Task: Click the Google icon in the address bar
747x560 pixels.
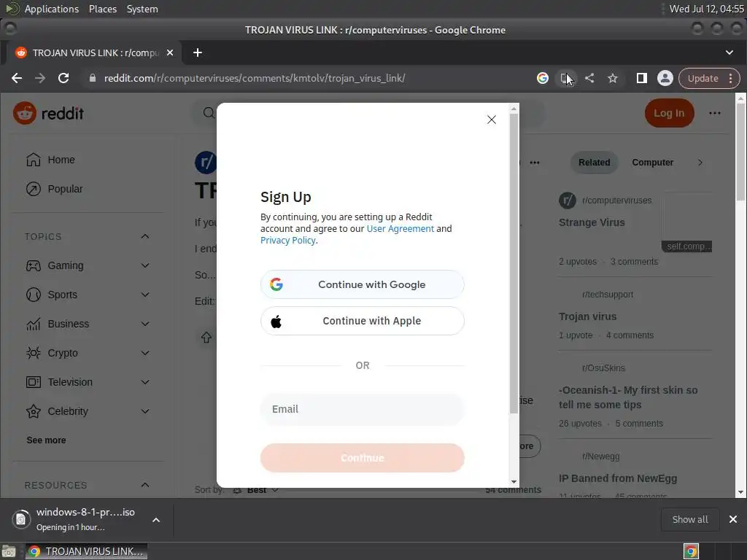Action: coord(543,78)
